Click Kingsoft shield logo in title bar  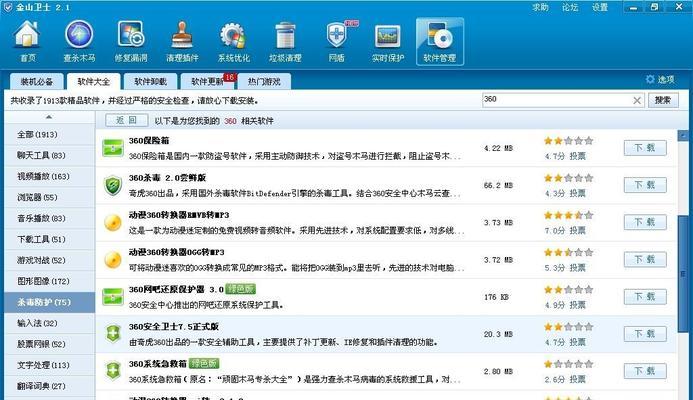click(8, 7)
